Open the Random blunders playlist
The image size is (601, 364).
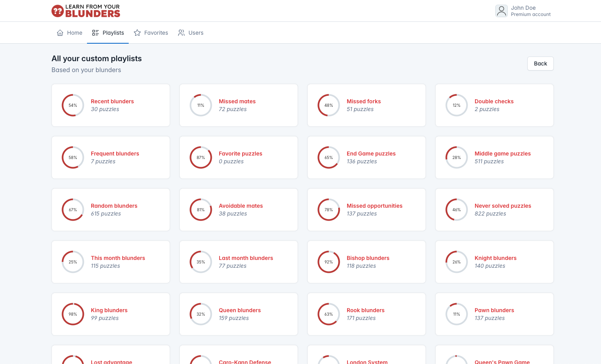point(111,210)
